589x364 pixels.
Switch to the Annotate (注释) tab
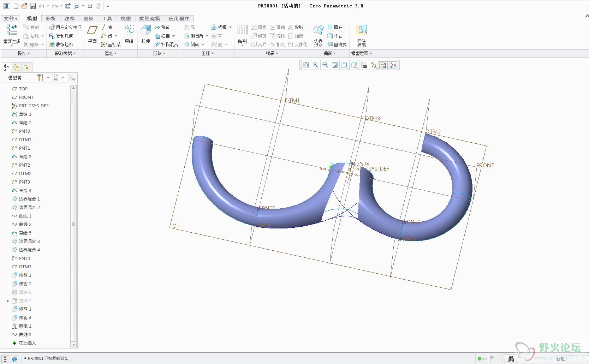69,18
